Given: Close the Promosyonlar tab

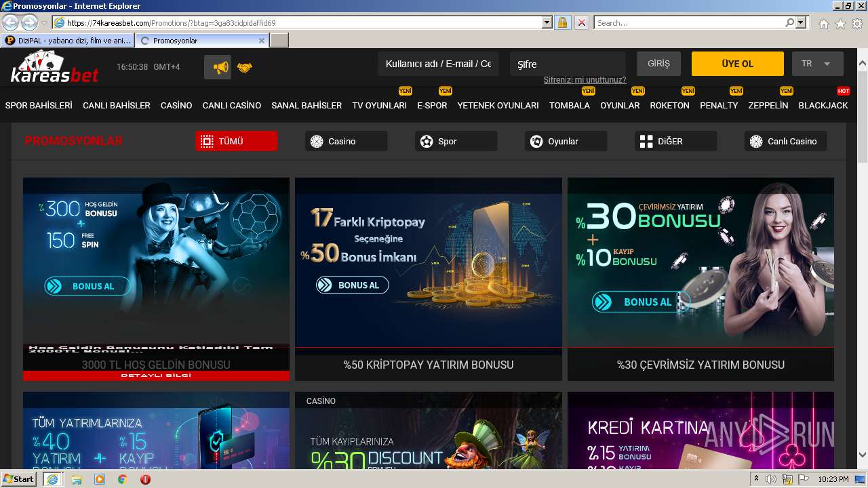Looking at the screenshot, I should click(x=262, y=41).
